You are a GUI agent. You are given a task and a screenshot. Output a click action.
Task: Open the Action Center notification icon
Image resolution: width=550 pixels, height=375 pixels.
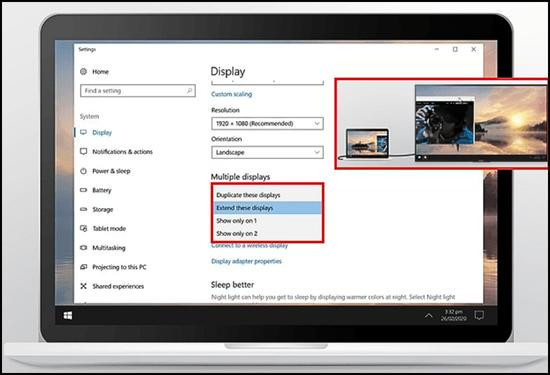479,315
